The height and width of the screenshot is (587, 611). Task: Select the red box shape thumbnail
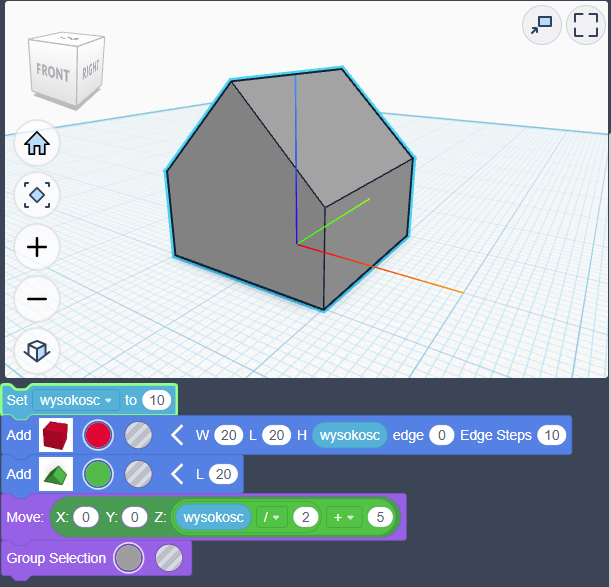(56, 435)
